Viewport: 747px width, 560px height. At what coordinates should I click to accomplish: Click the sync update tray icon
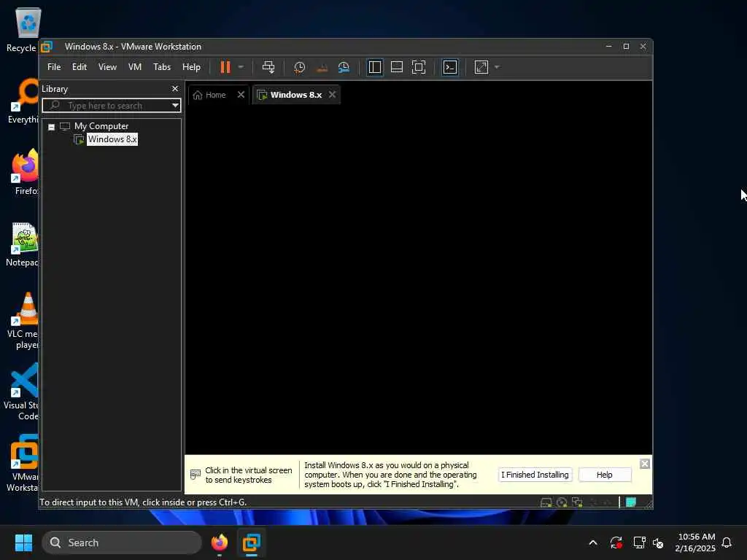(616, 542)
